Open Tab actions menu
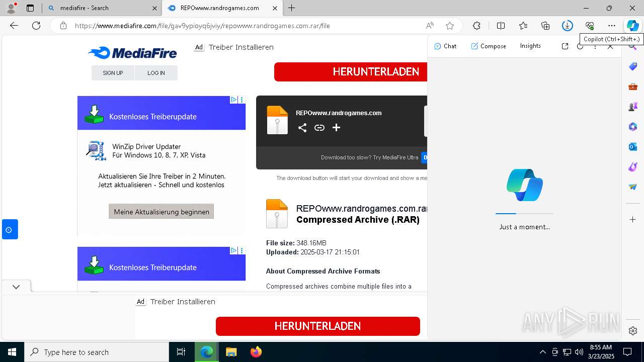644x362 pixels. click(x=30, y=8)
